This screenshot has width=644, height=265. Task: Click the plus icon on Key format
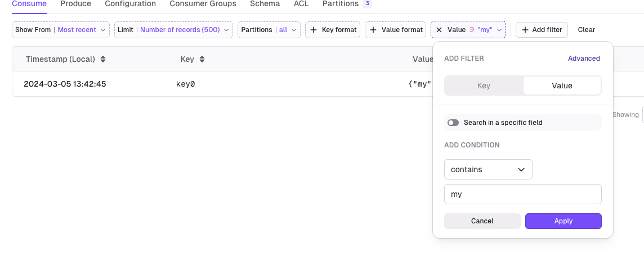tap(314, 30)
